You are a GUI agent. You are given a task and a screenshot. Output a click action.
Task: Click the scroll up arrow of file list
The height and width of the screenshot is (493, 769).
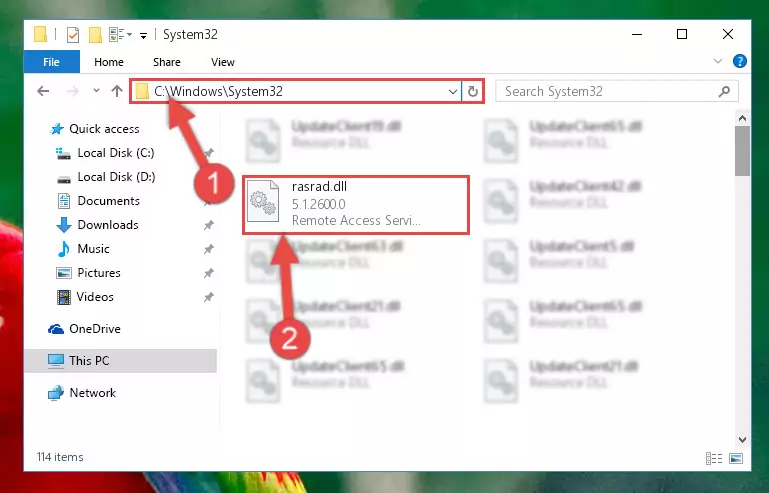(742, 118)
